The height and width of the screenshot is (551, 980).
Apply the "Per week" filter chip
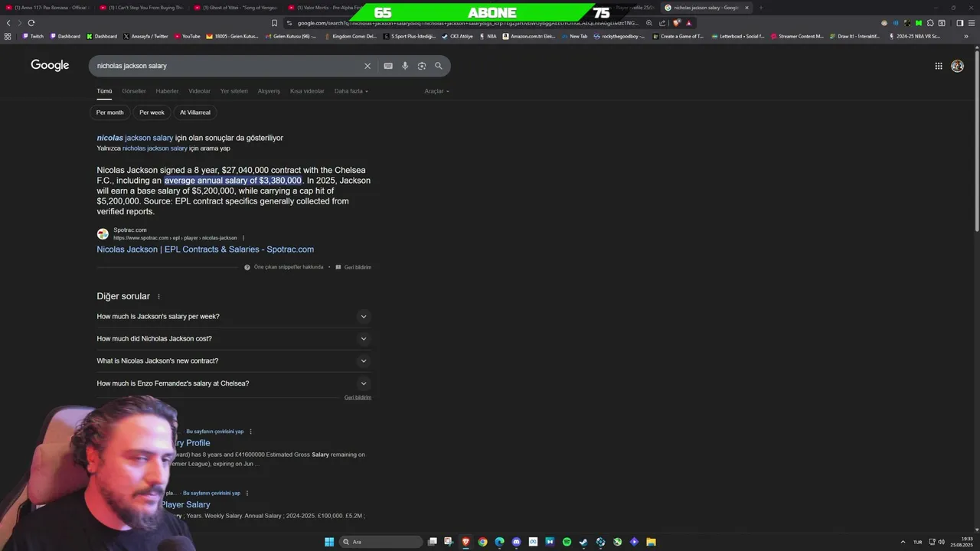[152, 112]
